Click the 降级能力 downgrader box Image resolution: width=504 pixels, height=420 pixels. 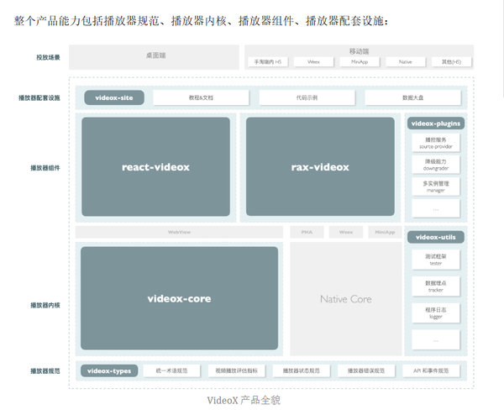436,165
